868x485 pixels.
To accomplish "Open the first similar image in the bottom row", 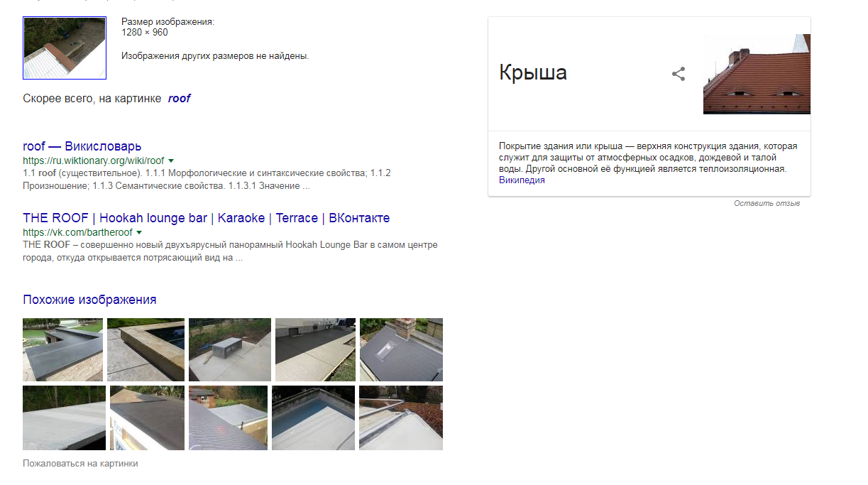I will pos(64,418).
